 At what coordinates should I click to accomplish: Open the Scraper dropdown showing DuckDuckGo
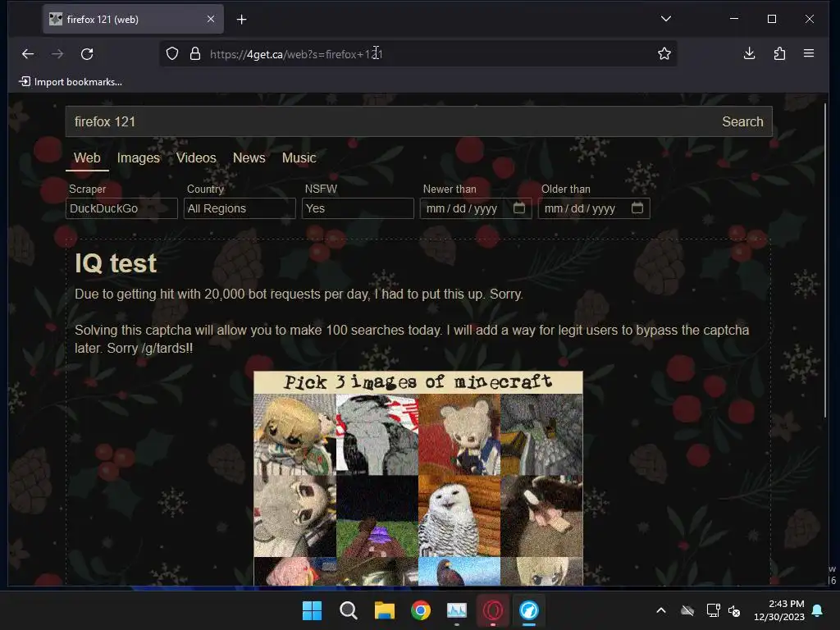tap(121, 208)
